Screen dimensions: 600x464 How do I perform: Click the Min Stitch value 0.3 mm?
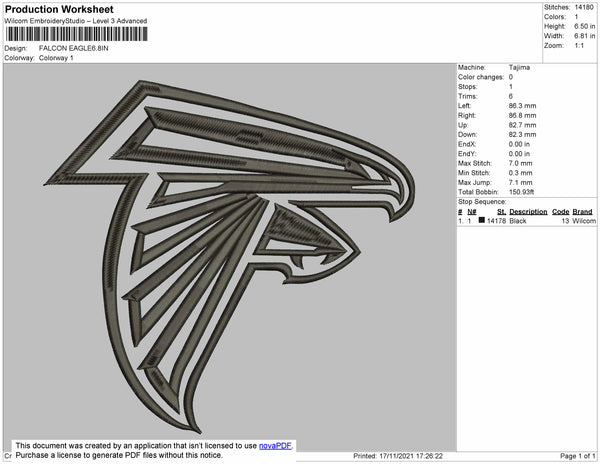(x=520, y=173)
